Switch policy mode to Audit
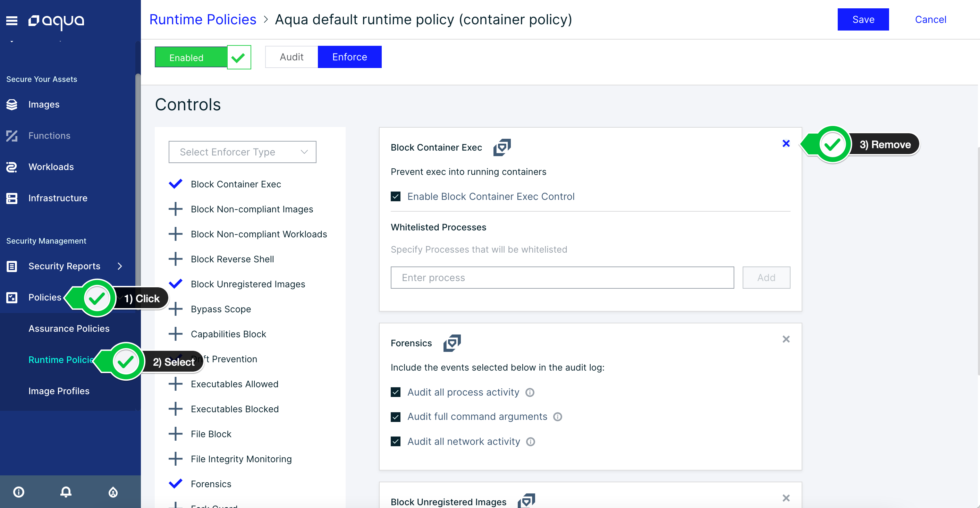 292,57
